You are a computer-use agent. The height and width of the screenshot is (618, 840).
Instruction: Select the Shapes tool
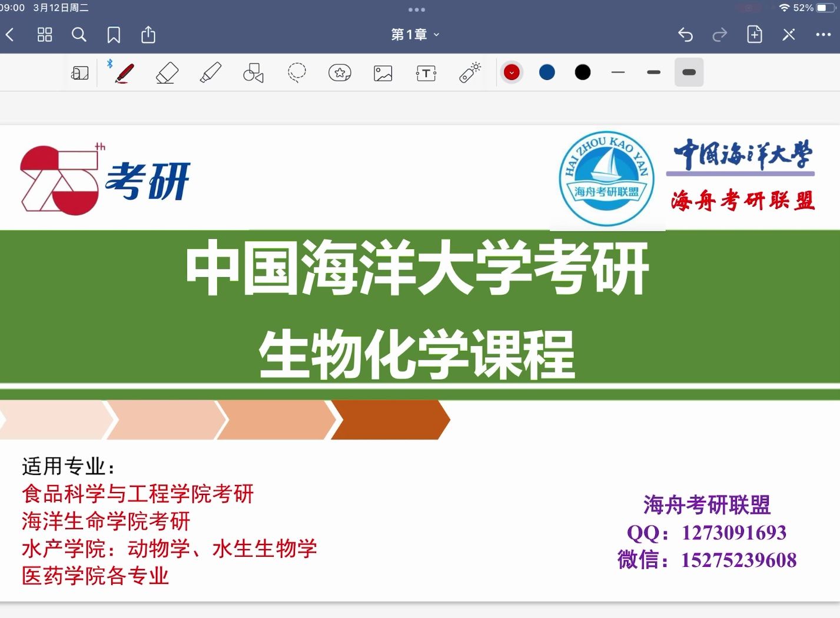tap(253, 73)
